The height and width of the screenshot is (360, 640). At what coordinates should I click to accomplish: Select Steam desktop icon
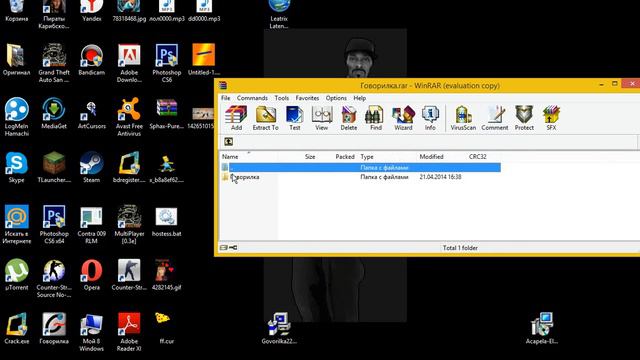(91, 167)
